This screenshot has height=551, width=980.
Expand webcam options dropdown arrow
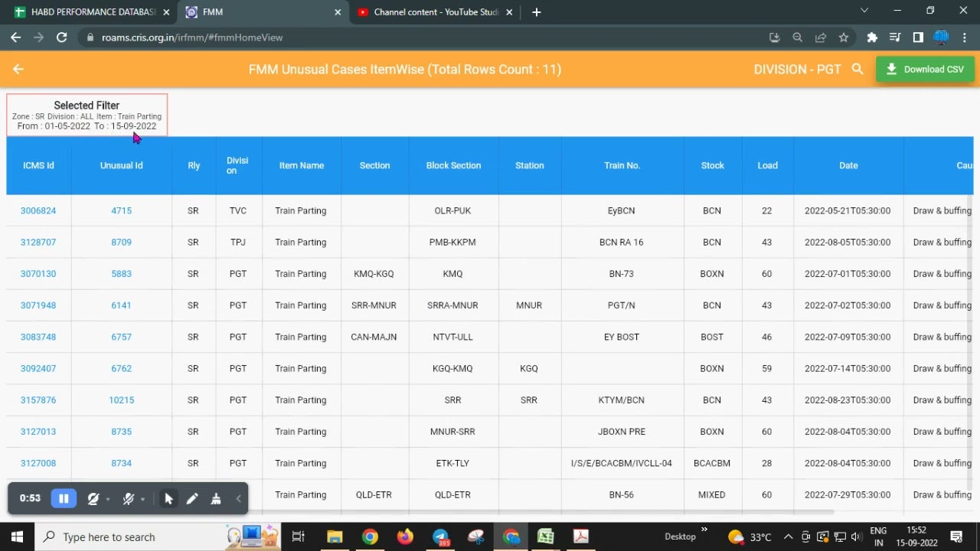coord(108,500)
